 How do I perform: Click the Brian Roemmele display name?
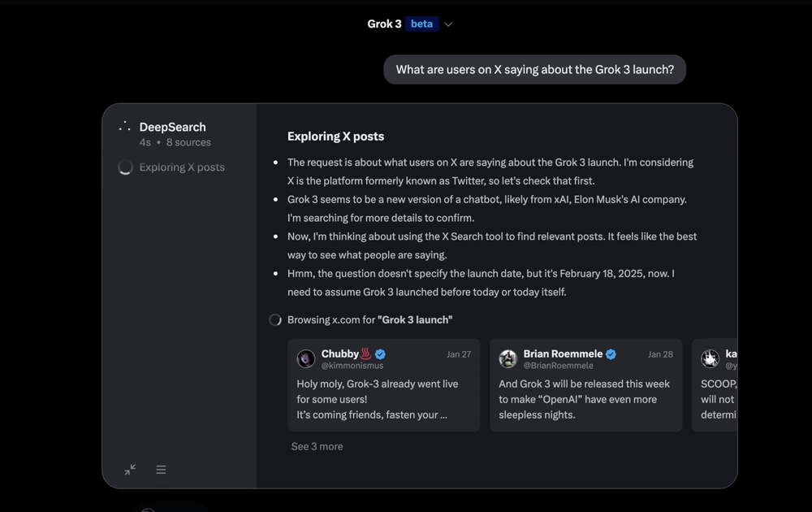[563, 354]
